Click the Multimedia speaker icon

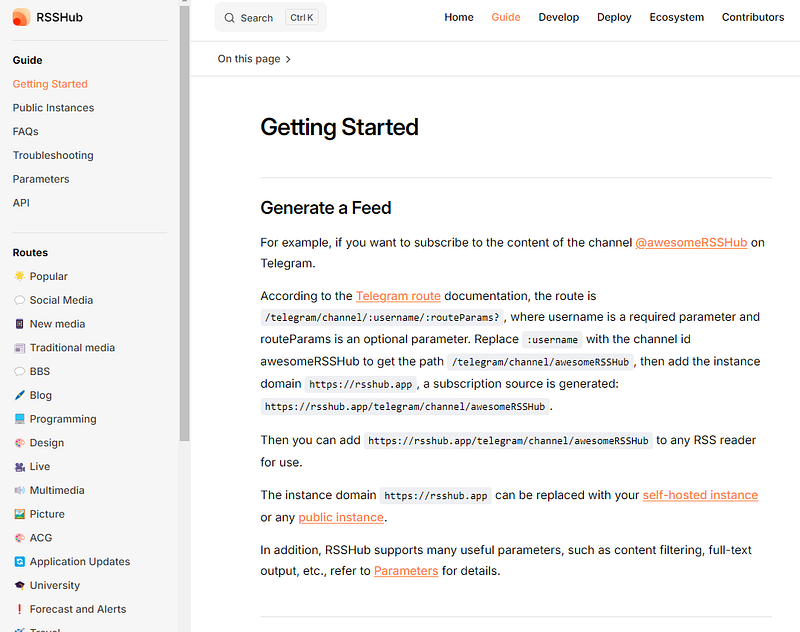pos(19,490)
